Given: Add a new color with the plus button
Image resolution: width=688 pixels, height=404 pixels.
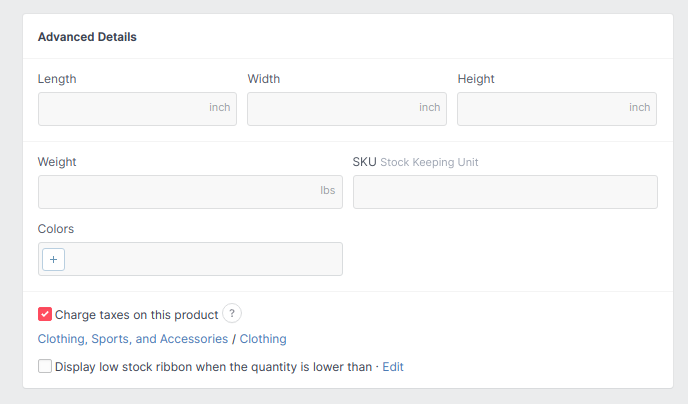Looking at the screenshot, I should [54, 259].
